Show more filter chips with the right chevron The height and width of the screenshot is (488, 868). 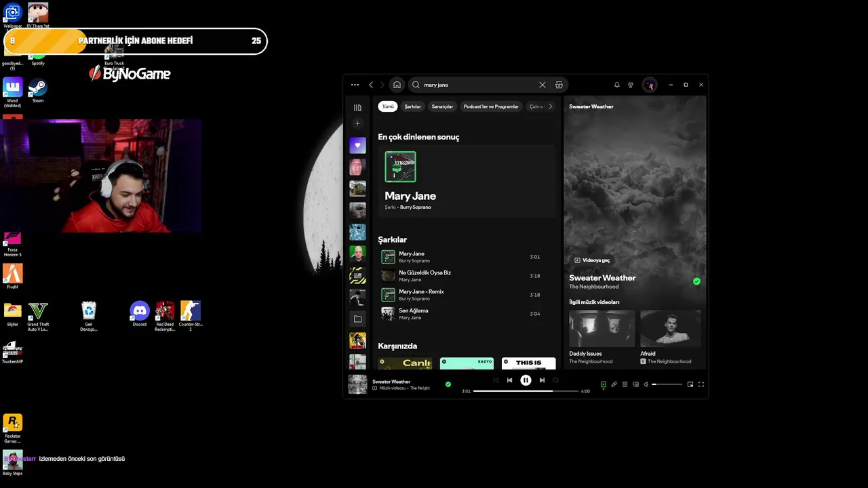point(551,106)
